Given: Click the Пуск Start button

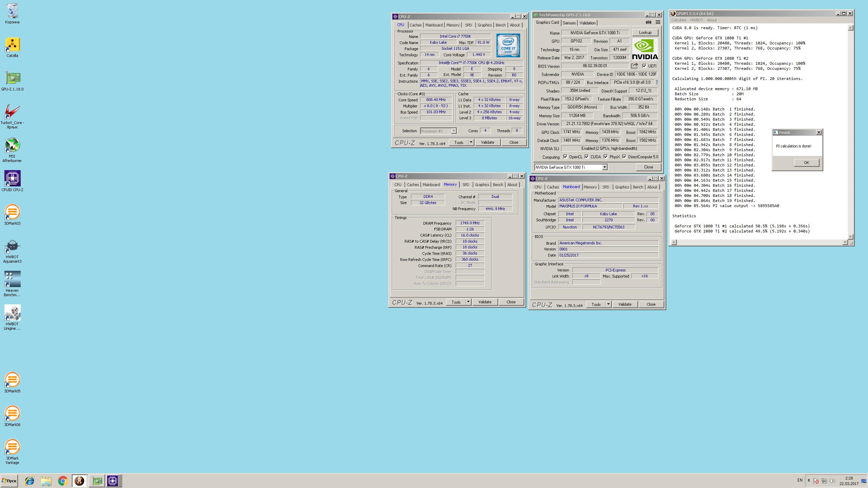Looking at the screenshot, I should (9, 481).
